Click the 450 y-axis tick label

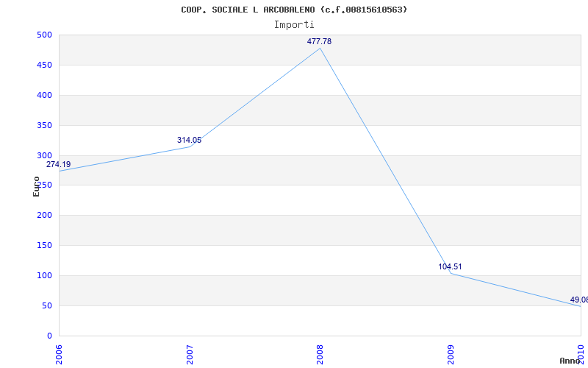[x=44, y=65]
